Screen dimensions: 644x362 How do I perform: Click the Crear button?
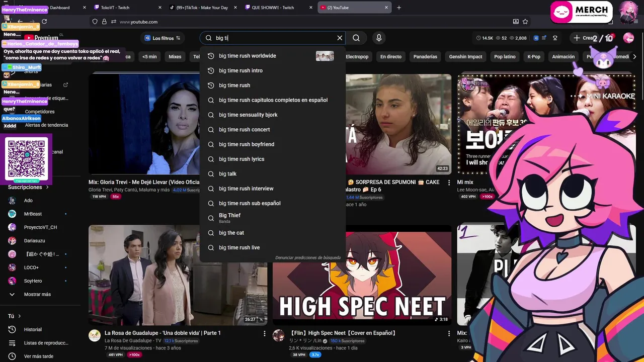(x=584, y=38)
